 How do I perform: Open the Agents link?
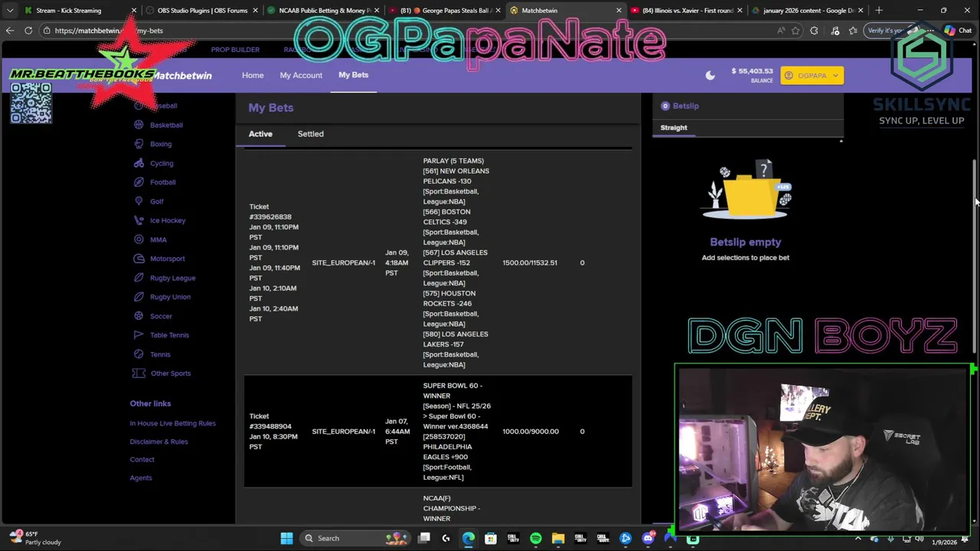click(141, 478)
